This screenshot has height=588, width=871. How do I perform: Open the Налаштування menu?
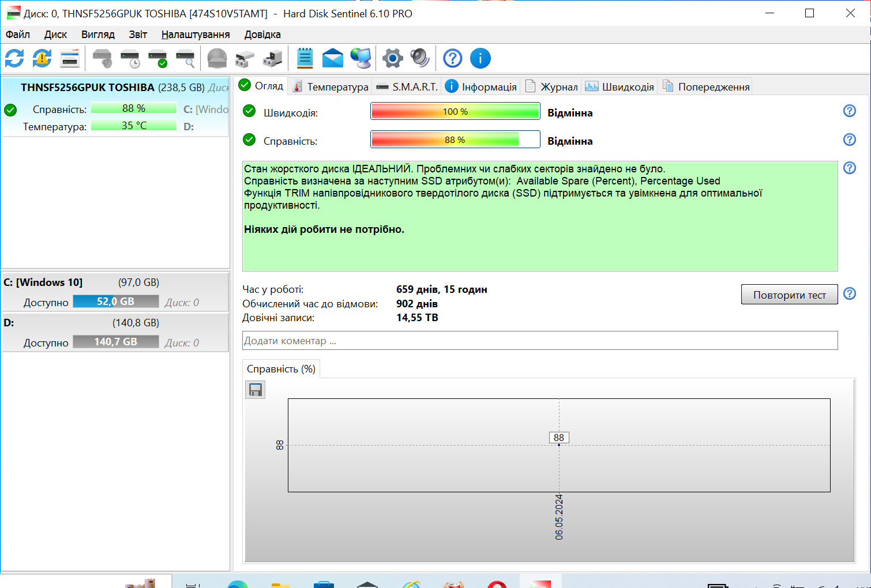pos(196,35)
